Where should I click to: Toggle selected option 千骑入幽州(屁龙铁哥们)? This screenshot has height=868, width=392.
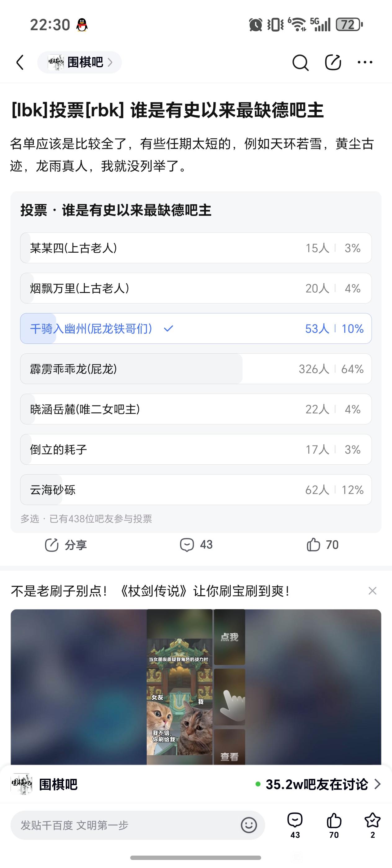point(196,329)
